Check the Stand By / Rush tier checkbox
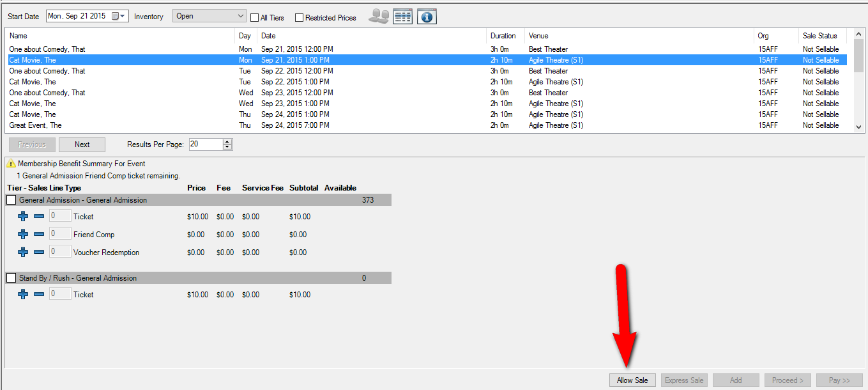Screen dimensions: 868x390 coord(11,278)
